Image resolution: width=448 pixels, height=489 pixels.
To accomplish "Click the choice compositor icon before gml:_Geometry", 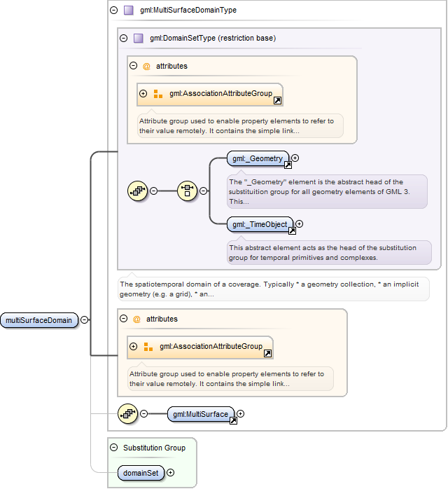I will click(187, 191).
